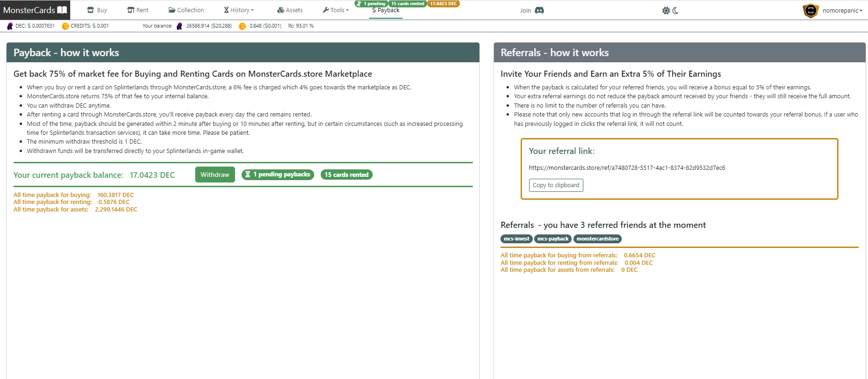868x379 pixels.
Task: Click the Assets cubes icon
Action: tap(280, 10)
